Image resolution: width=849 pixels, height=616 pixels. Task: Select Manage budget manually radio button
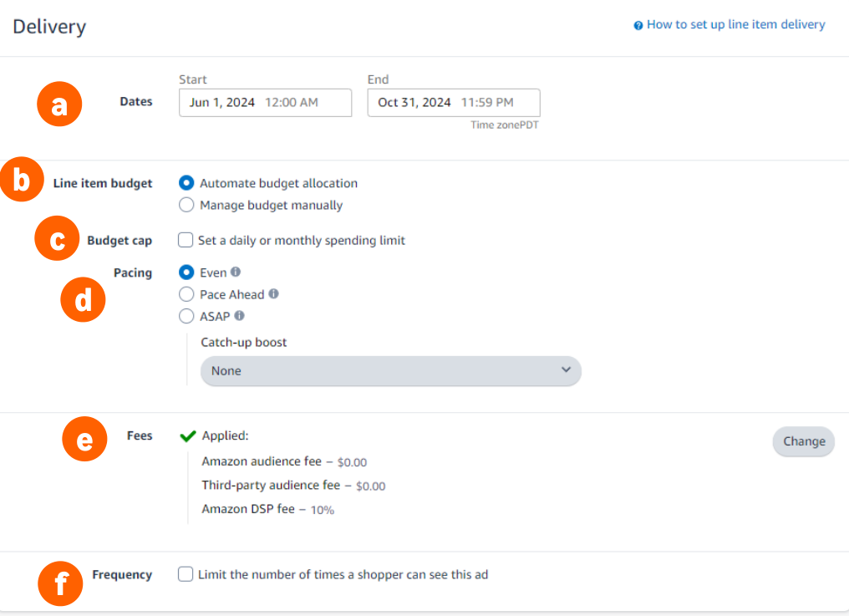tap(186, 205)
